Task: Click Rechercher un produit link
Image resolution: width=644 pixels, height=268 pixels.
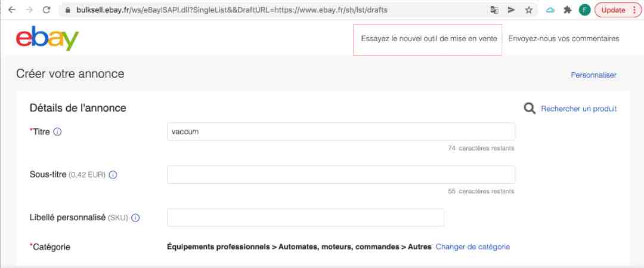Action: (578, 109)
